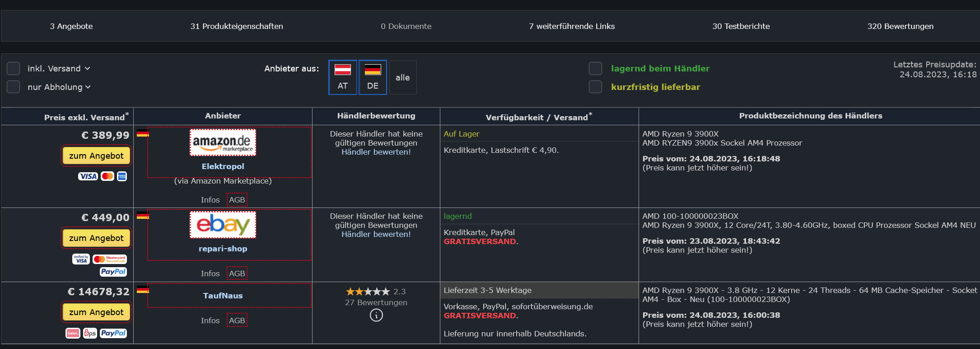Open the 320 Bewertungen tab
This screenshot has width=980, height=349.
click(x=900, y=26)
